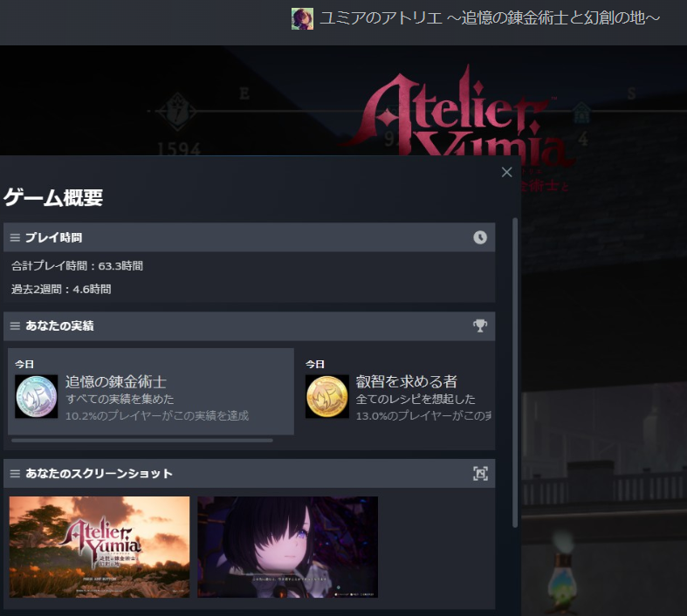This screenshot has height=616, width=687.
Task: Close the ゲーム概要 panel
Action: coord(506,172)
